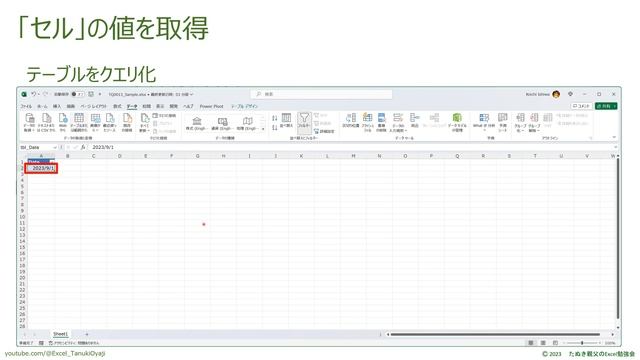Switch to the Table Design tab
This screenshot has height=360, width=640.
pos(244,106)
